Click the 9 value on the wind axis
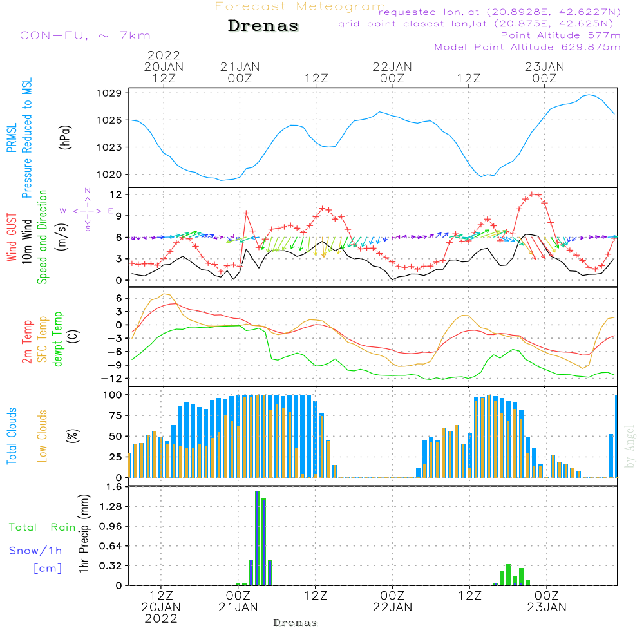 pyautogui.click(x=119, y=216)
